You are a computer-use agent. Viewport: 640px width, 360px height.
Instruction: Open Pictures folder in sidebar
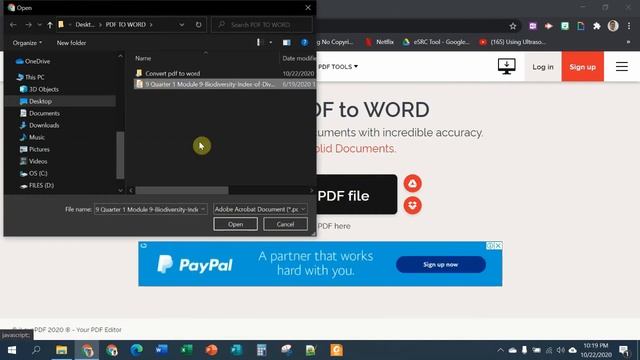(x=35, y=149)
